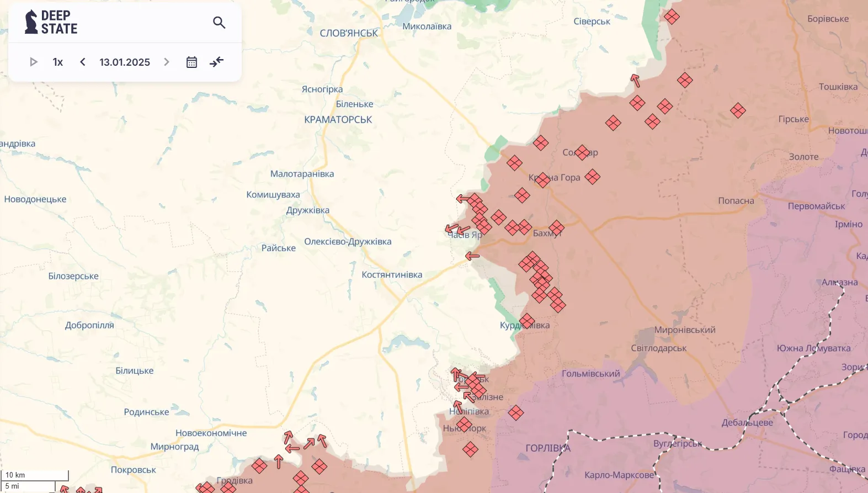Image resolution: width=868 pixels, height=493 pixels.
Task: Click the Миронівський label
Action: (x=685, y=330)
